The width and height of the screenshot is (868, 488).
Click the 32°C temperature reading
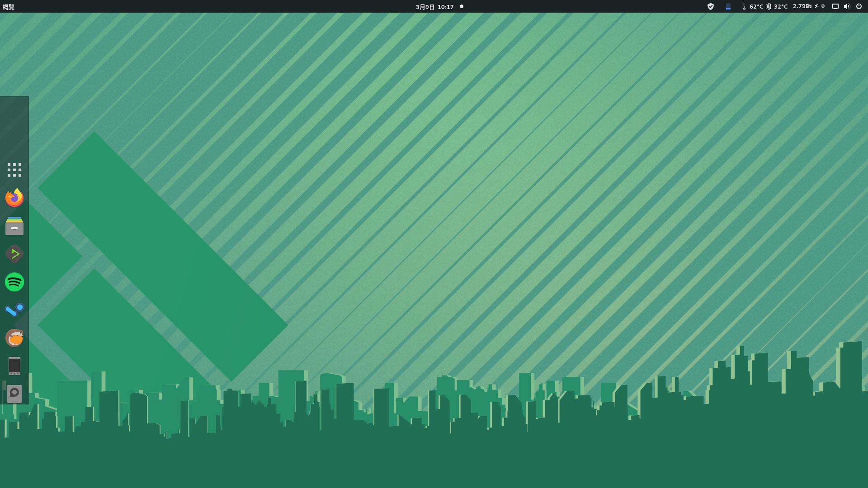781,6
